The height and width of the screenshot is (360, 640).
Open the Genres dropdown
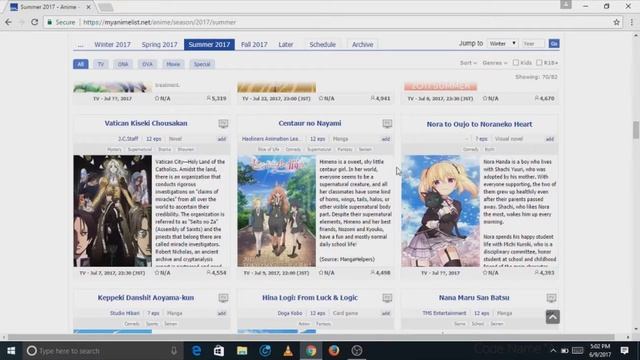pyautogui.click(x=495, y=63)
